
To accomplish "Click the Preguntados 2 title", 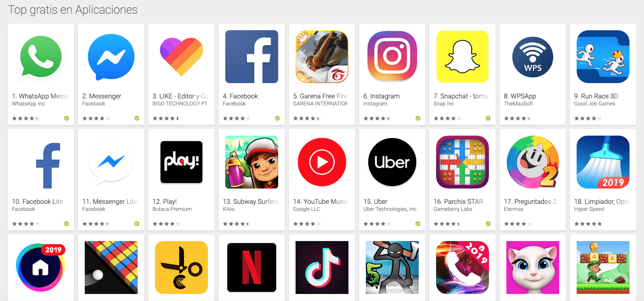I will click(530, 201).
